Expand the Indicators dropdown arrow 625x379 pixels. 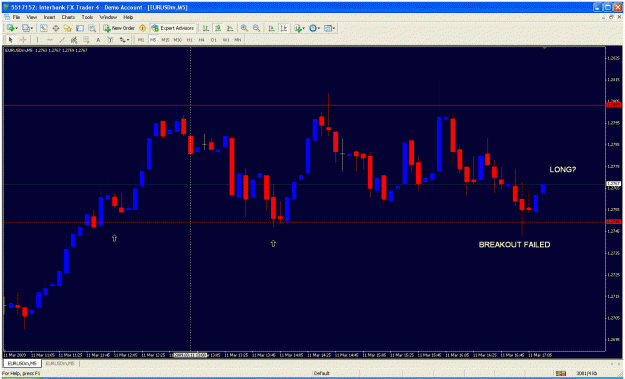304,28
